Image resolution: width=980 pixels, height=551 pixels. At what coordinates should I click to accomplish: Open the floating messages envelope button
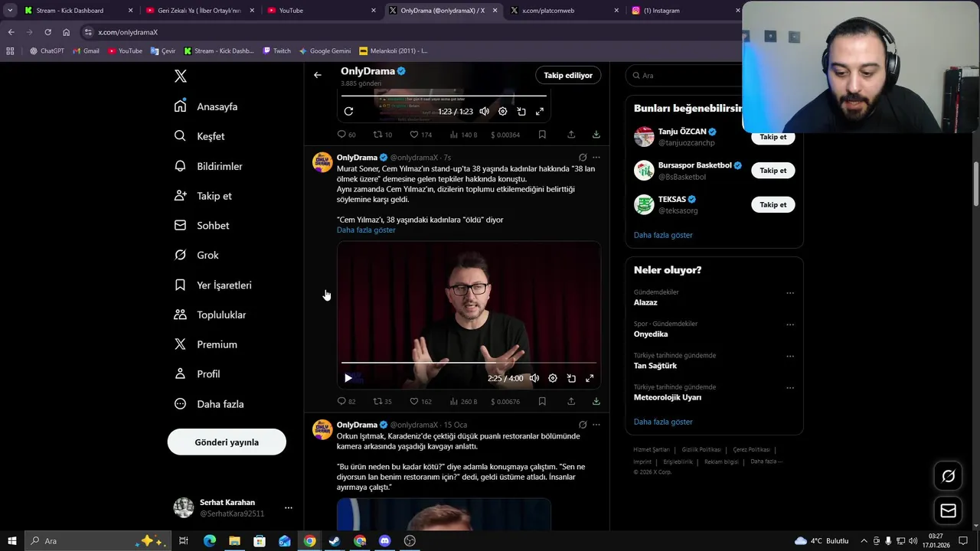pyautogui.click(x=948, y=510)
